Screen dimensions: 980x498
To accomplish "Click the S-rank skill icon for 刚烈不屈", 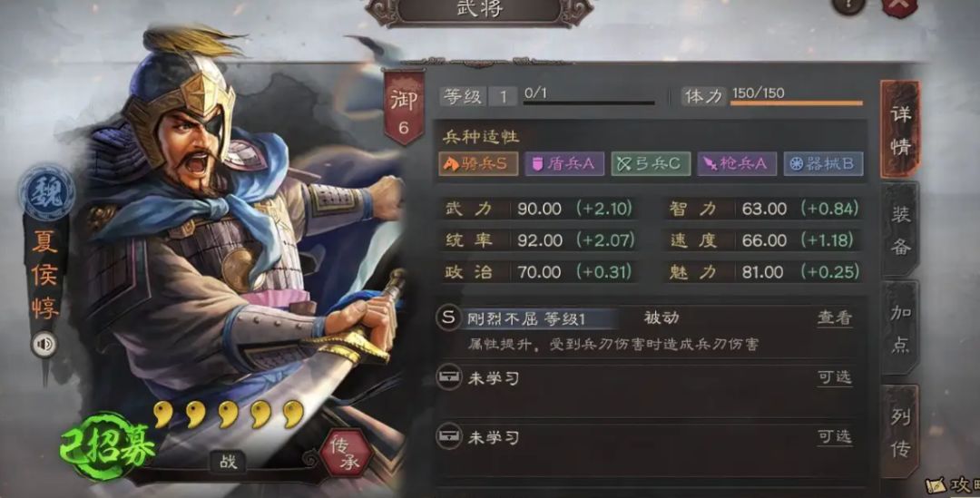I will click(448, 318).
